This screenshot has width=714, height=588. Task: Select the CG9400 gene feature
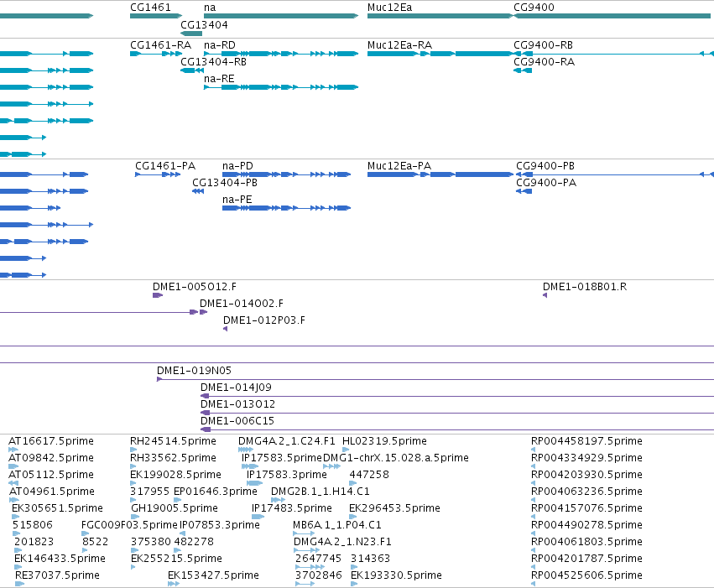(x=612, y=16)
